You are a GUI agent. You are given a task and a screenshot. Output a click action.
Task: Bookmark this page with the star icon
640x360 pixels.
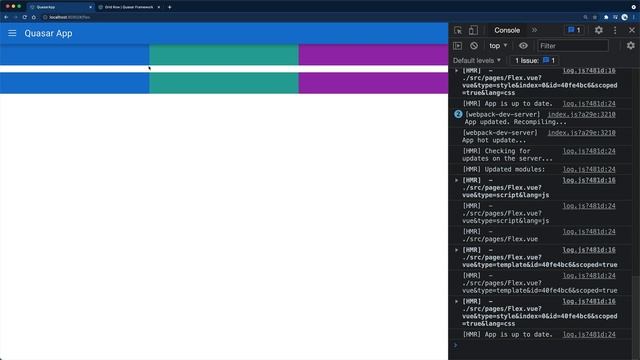point(595,17)
